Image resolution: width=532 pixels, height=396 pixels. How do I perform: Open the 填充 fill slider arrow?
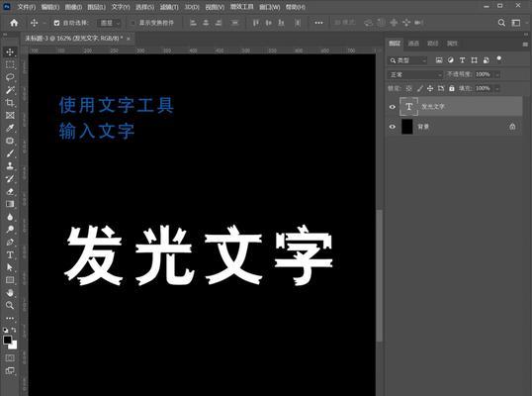point(497,88)
